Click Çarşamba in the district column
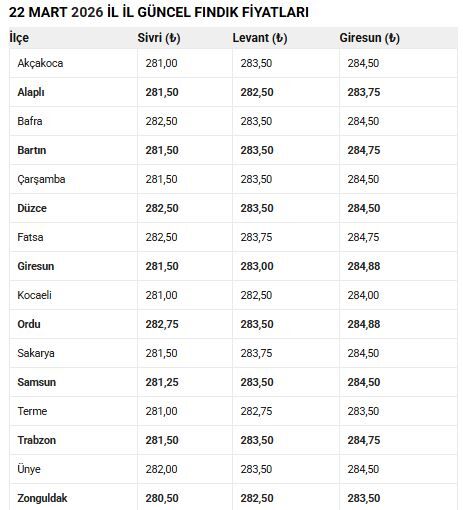The width and height of the screenshot is (463, 510). point(41,179)
